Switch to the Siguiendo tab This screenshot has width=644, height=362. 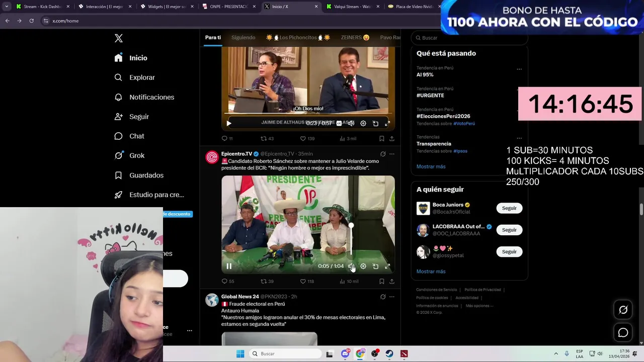(x=244, y=38)
